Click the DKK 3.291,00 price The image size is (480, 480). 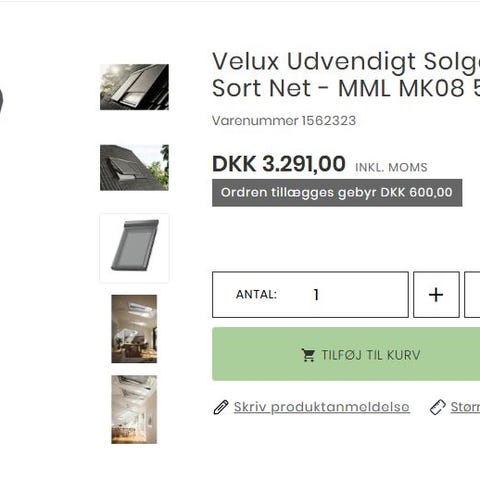[x=279, y=164]
